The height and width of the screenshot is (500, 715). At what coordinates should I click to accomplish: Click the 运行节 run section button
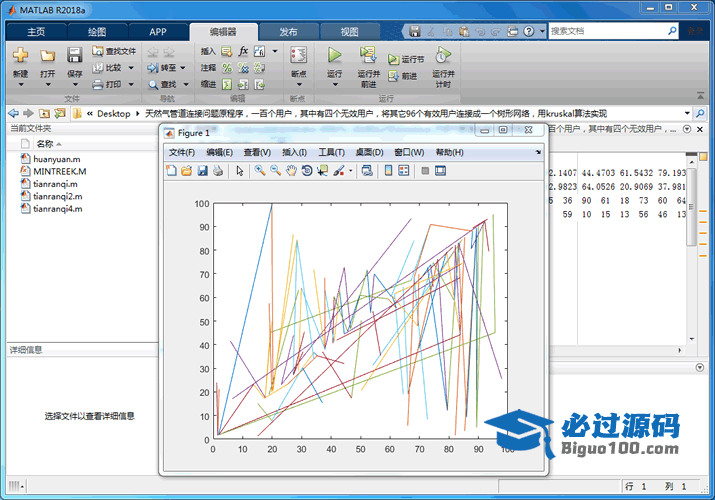pyautogui.click(x=406, y=59)
